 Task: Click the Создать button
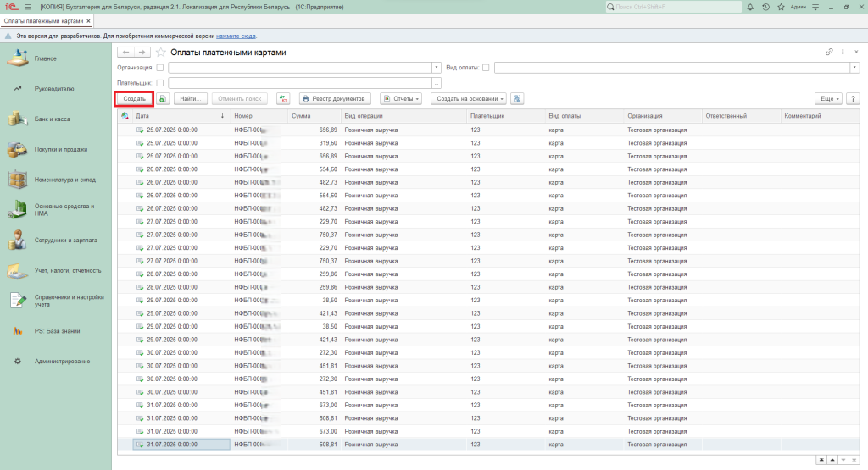(134, 98)
